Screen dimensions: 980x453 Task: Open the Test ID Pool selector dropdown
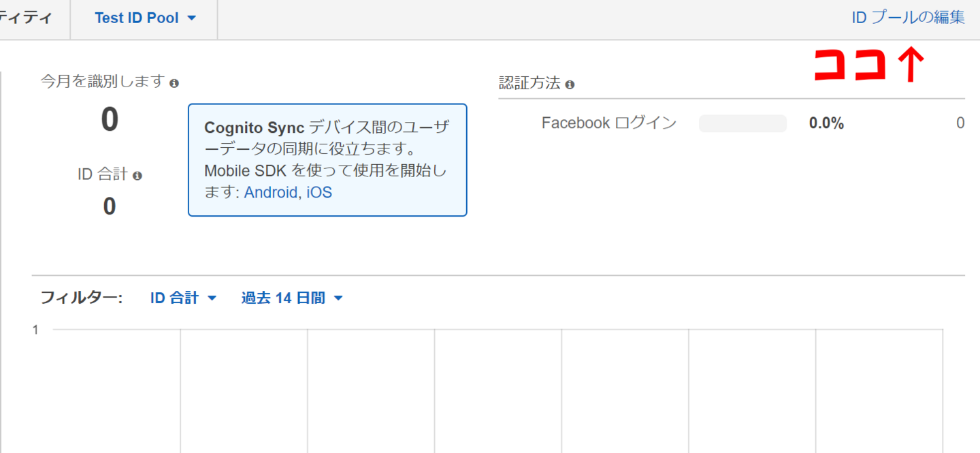click(x=143, y=18)
